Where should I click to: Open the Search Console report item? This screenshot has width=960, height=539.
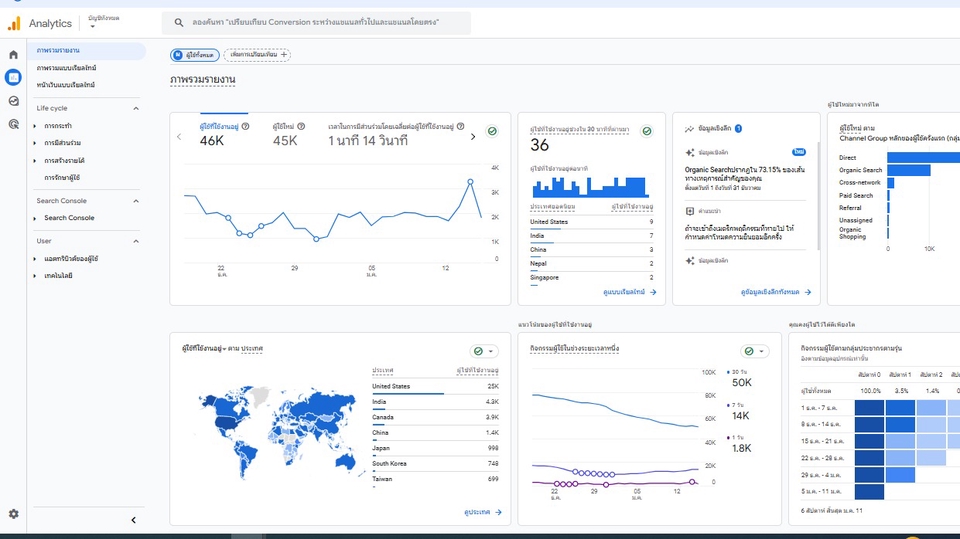pos(69,218)
